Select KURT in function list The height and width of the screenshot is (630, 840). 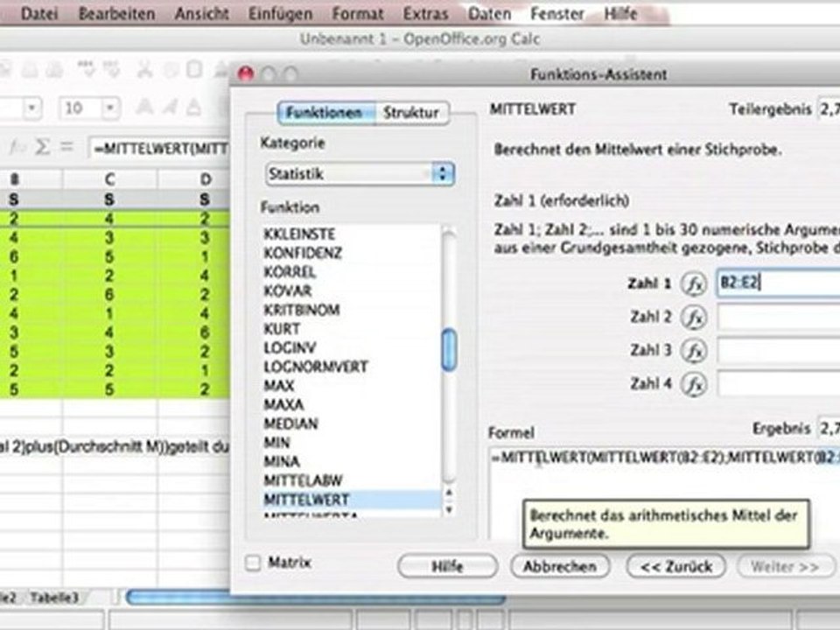point(351,329)
